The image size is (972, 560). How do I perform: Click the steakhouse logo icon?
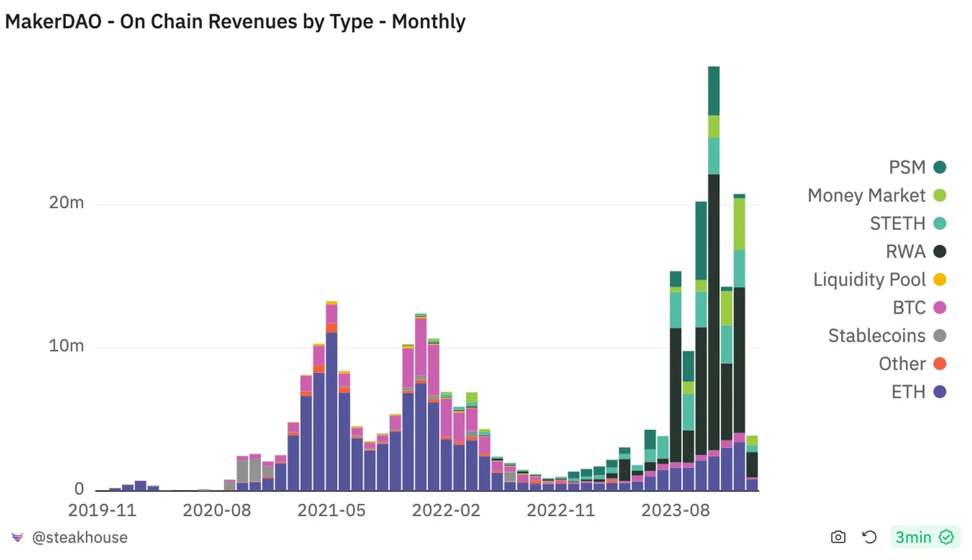pyautogui.click(x=17, y=537)
